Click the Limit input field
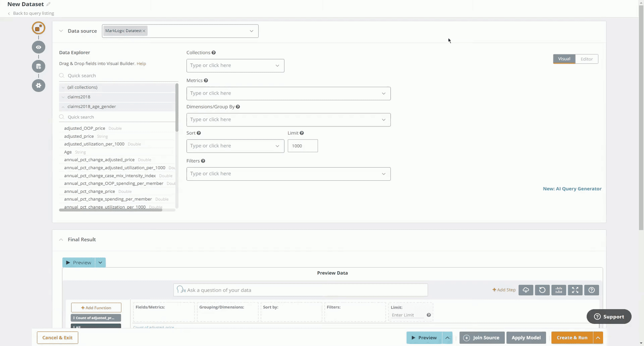This screenshot has width=644, height=346. tap(303, 146)
